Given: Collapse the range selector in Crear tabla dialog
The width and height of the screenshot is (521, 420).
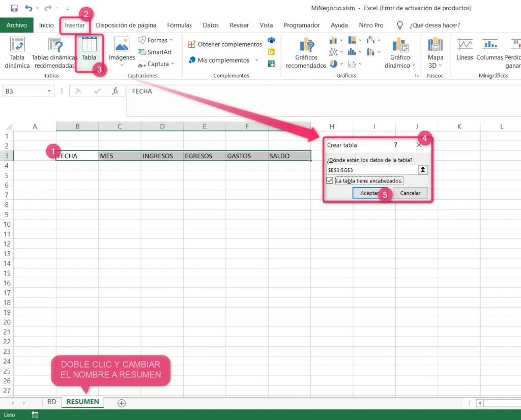Looking at the screenshot, I should [423, 170].
